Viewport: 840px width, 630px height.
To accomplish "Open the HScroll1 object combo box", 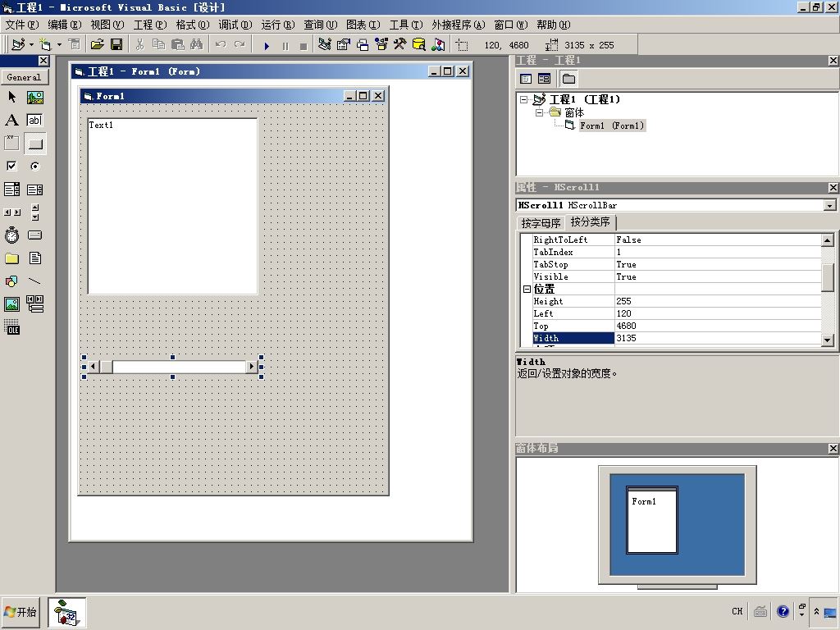I will [x=830, y=205].
